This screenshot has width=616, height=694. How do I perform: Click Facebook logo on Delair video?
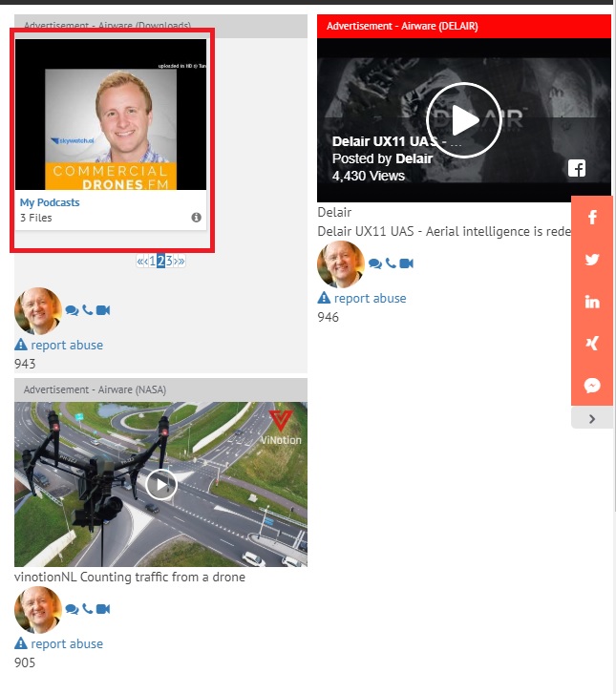coord(577,168)
